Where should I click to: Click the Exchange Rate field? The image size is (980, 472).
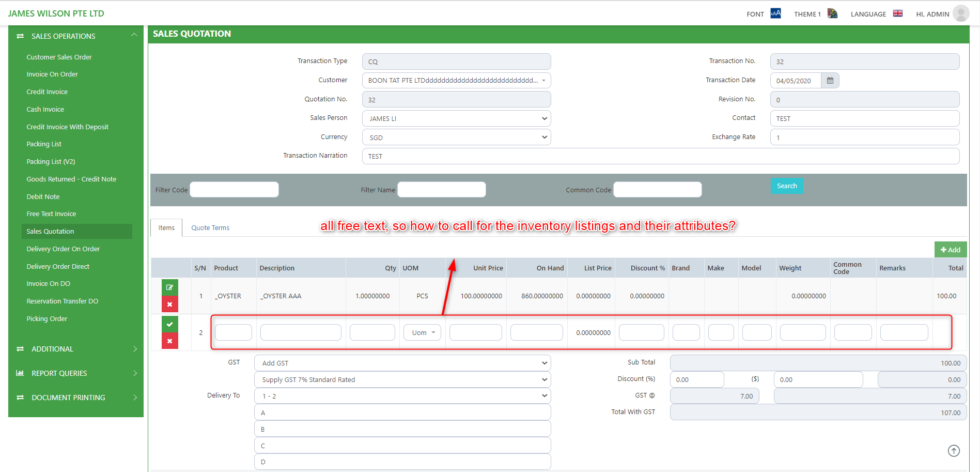point(864,138)
